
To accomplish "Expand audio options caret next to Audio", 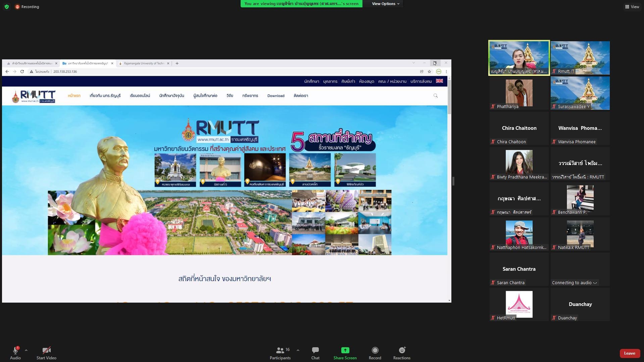I will [x=26, y=350].
